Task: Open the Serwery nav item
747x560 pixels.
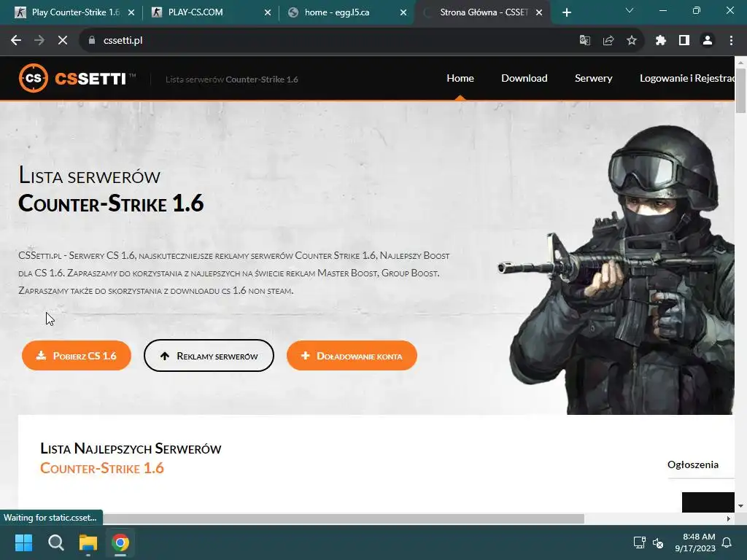Action: click(x=594, y=78)
